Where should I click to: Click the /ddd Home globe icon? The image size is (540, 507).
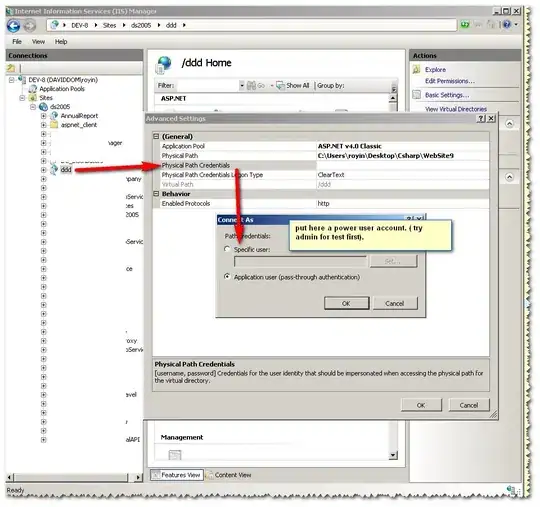click(x=164, y=65)
